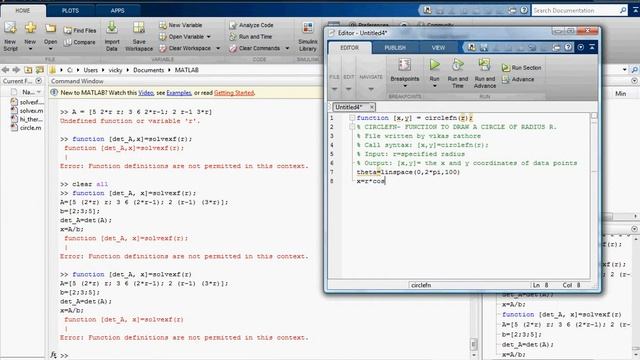The height and width of the screenshot is (360, 640).
Task: Collapse function code fold on line 1
Action: [x=351, y=118]
